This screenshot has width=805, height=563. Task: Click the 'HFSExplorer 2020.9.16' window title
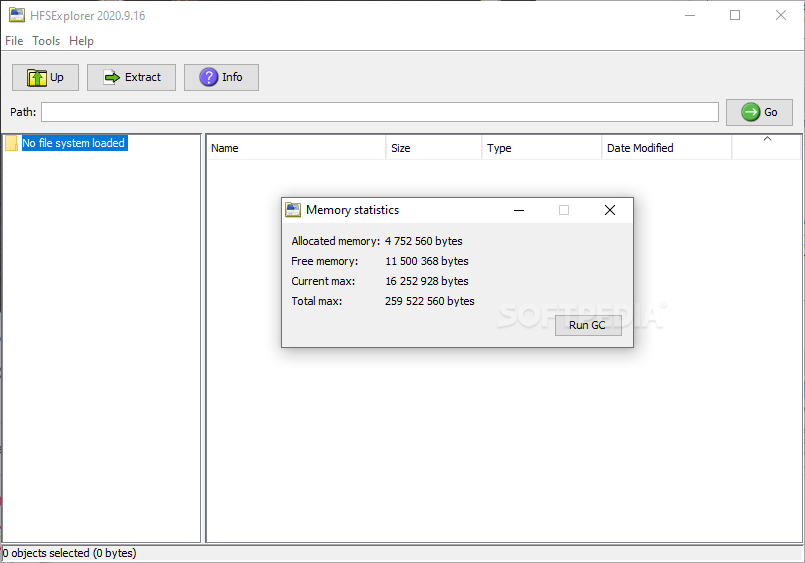click(88, 15)
